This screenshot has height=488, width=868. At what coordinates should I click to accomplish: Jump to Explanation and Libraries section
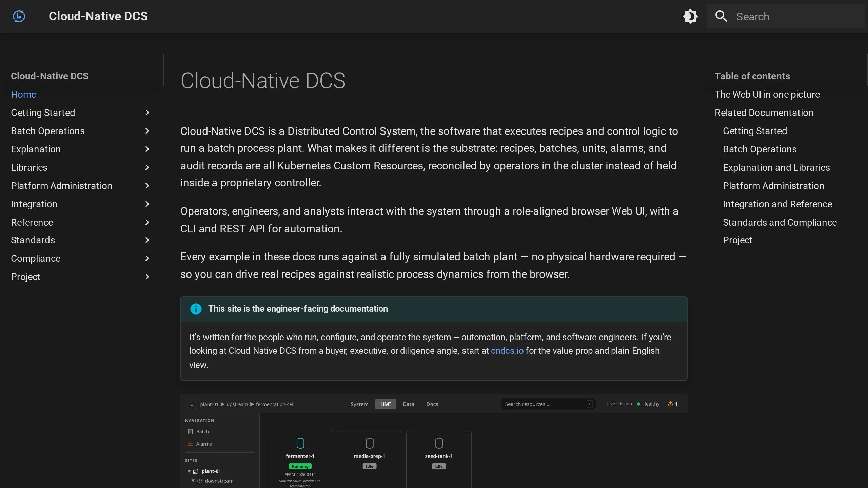pos(776,167)
